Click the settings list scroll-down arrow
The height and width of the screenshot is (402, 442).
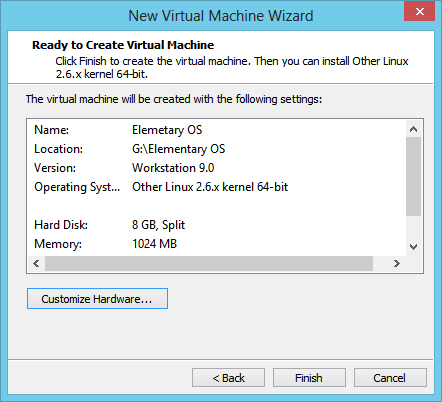tap(414, 247)
